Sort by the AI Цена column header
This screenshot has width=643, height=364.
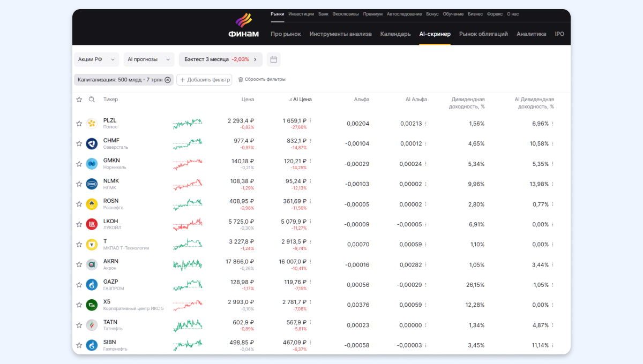302,100
